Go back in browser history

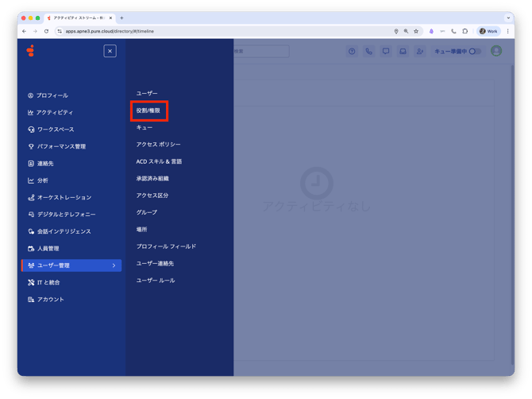pyautogui.click(x=24, y=31)
